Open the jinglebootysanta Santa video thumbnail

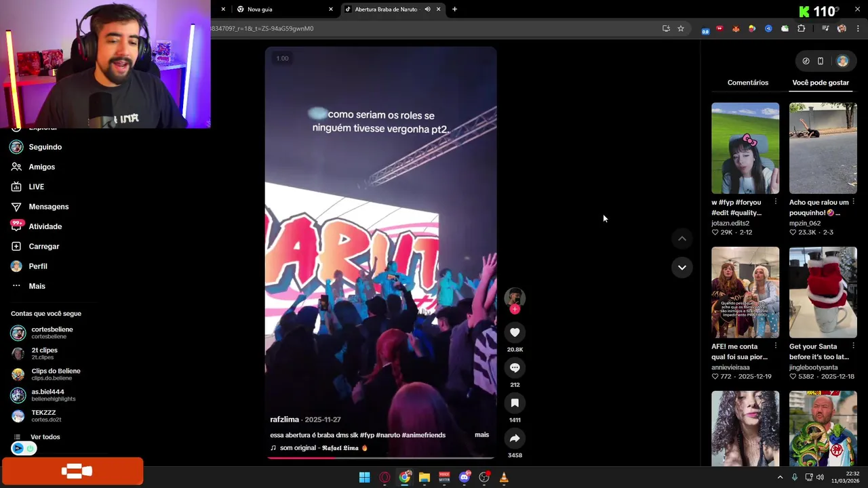pyautogui.click(x=823, y=292)
